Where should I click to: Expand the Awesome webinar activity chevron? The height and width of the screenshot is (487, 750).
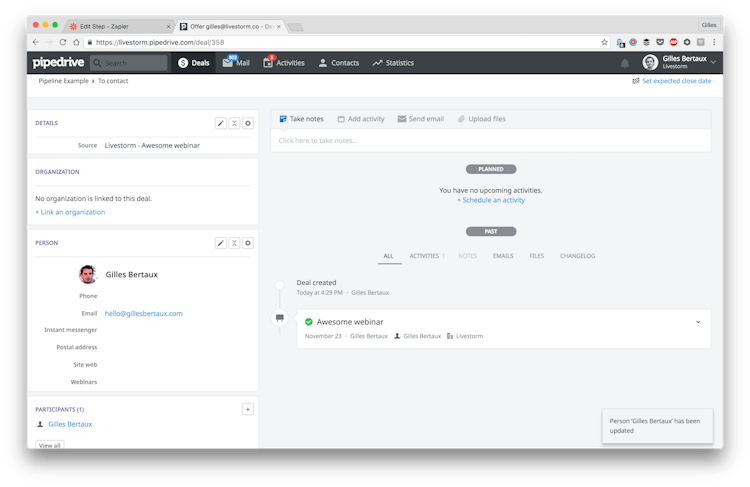point(698,322)
